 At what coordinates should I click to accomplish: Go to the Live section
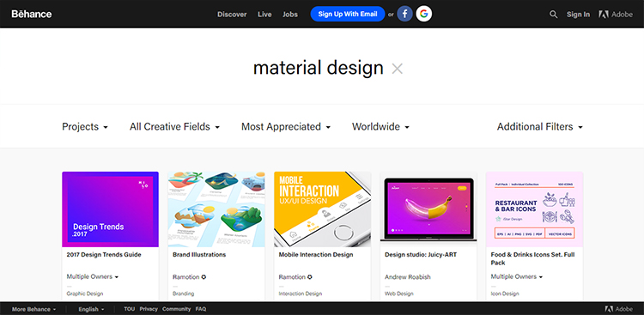coord(264,15)
